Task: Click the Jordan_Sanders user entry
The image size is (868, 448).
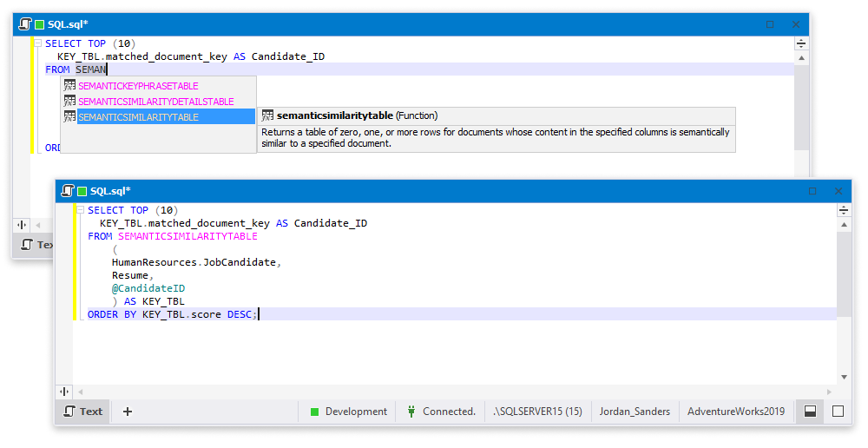Action: [635, 412]
